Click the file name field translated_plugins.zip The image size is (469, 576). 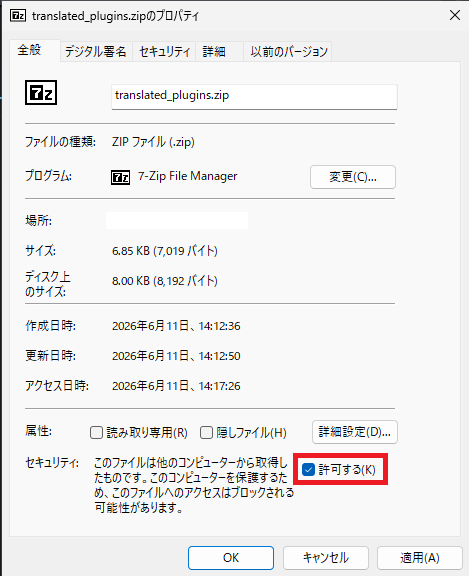click(254, 97)
